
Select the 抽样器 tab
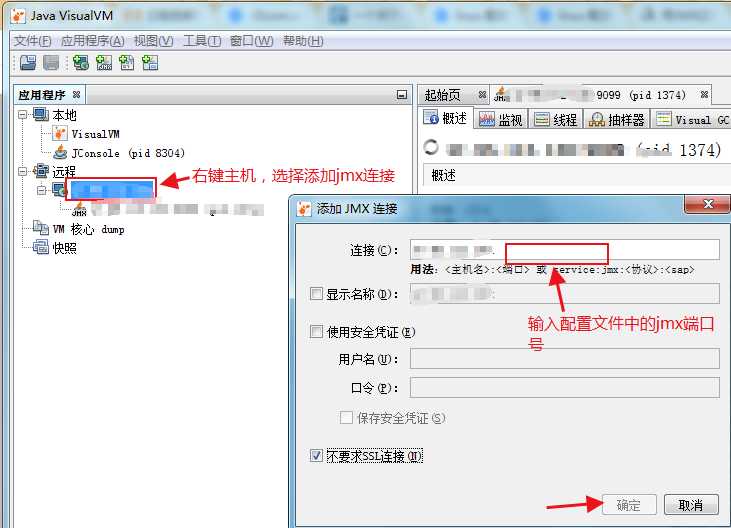pos(616,120)
